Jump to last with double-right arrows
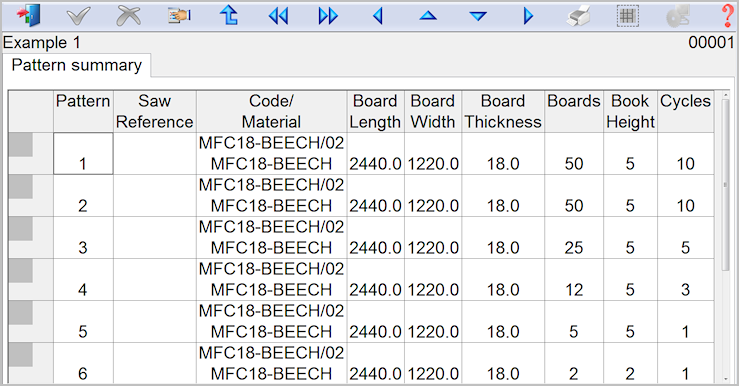 pos(328,16)
